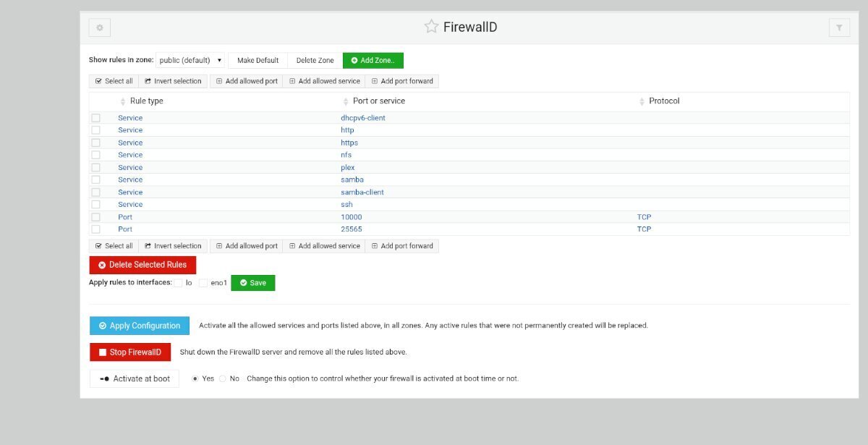This screenshot has width=868, height=445.
Task: Click Make Default button
Action: click(x=258, y=60)
